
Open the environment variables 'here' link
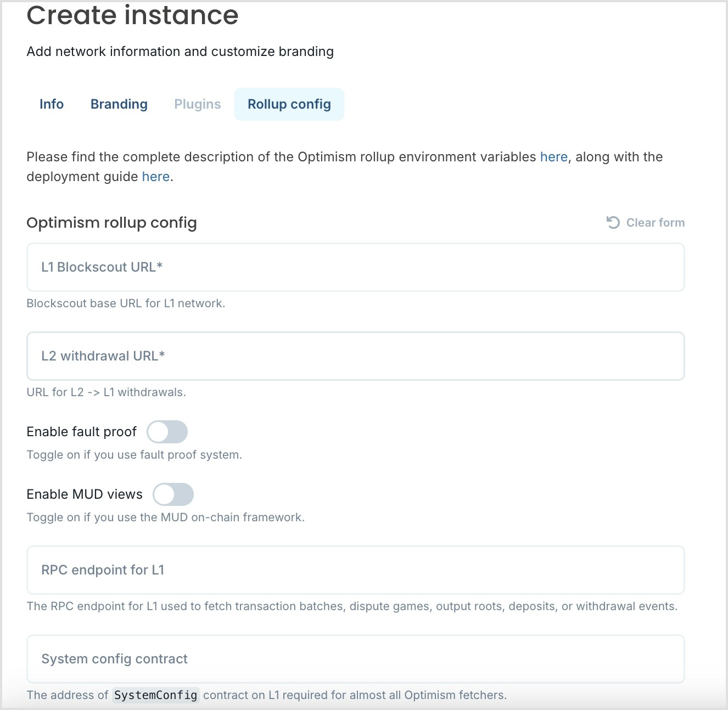pyautogui.click(x=553, y=157)
